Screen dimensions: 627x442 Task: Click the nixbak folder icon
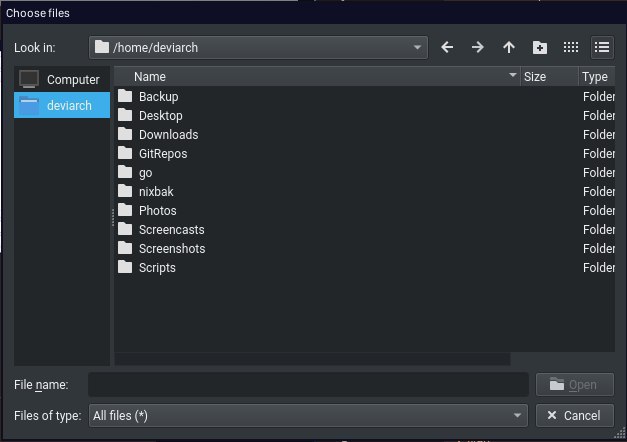coord(125,191)
